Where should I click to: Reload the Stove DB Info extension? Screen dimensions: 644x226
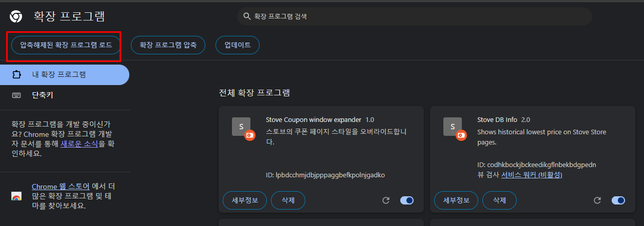pyautogui.click(x=597, y=200)
